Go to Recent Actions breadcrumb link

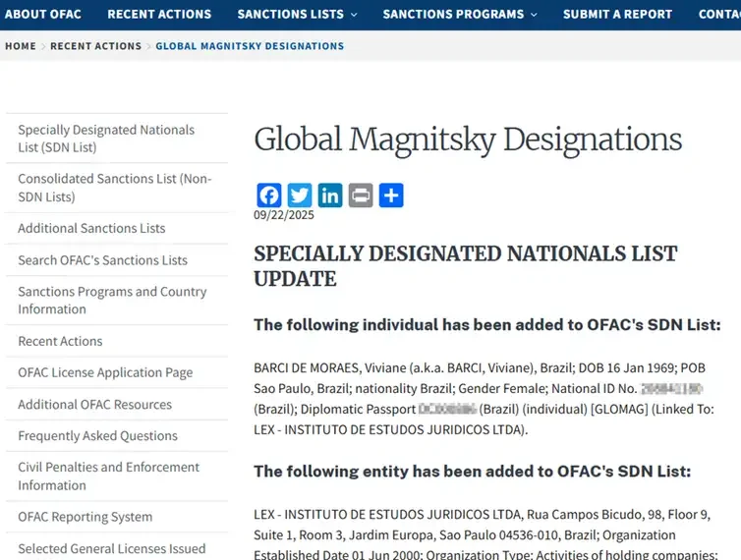click(96, 46)
